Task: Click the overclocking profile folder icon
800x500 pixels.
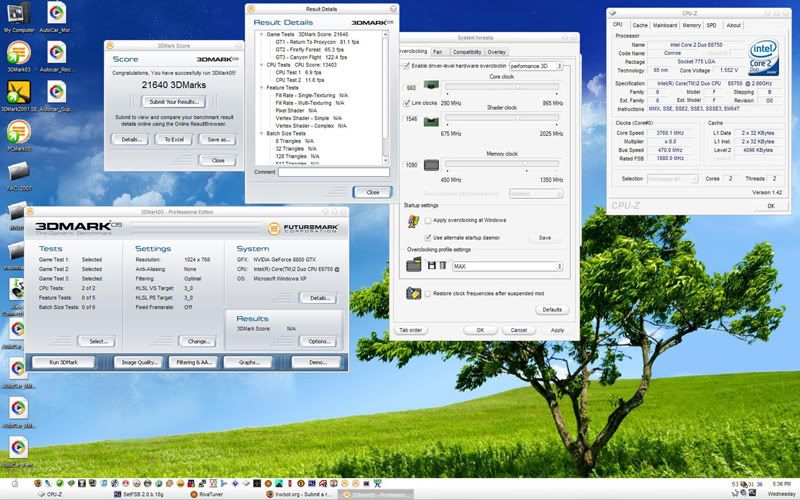Action: [414, 265]
